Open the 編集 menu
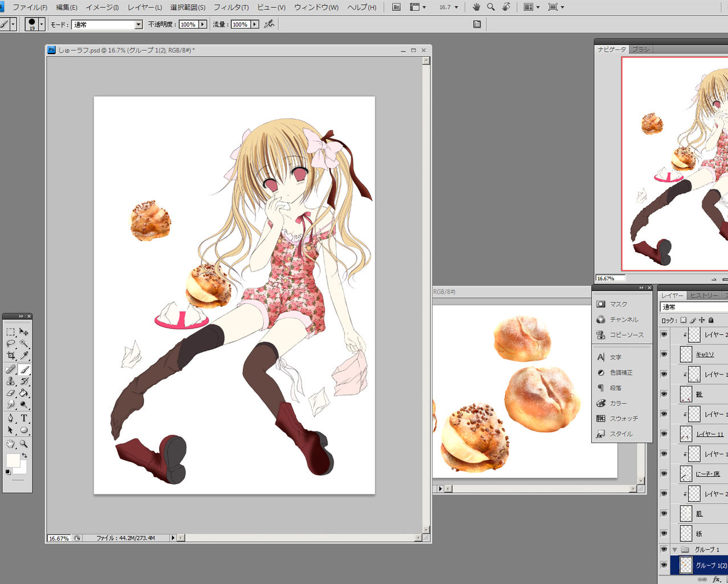 pos(67,7)
